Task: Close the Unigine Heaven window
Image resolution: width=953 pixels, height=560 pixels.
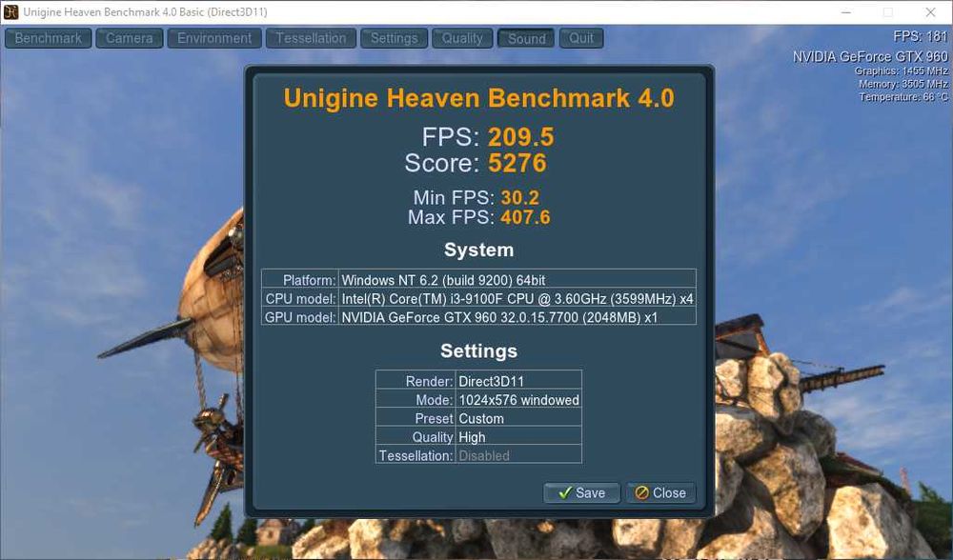Action: pyautogui.click(x=930, y=12)
